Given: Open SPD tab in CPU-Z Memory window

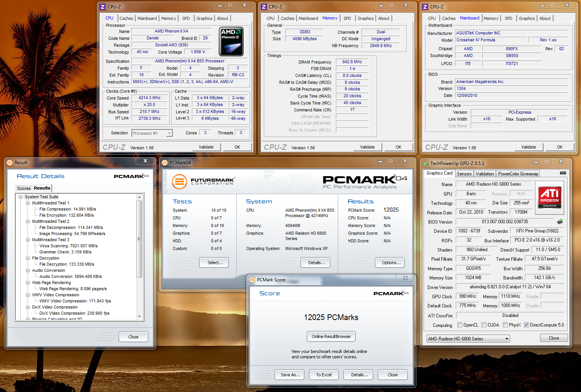Looking at the screenshot, I should (347, 18).
